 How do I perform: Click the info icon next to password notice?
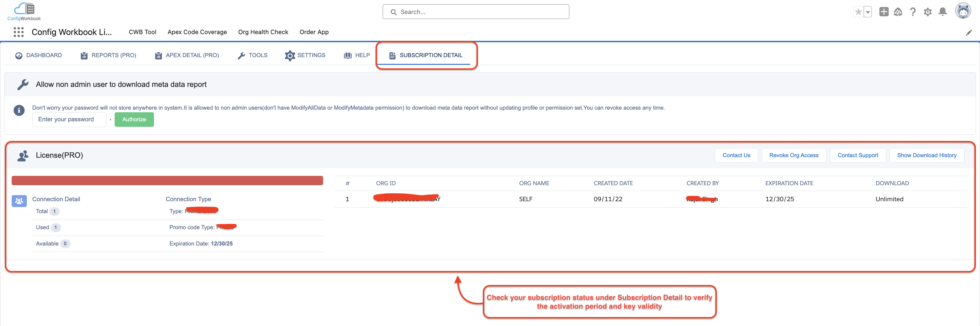pyautogui.click(x=19, y=110)
